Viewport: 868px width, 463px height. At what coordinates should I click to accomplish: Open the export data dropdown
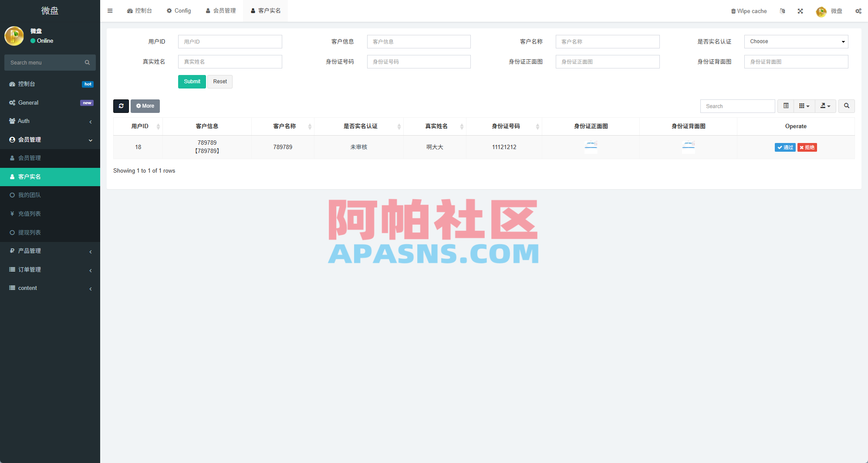(x=825, y=106)
